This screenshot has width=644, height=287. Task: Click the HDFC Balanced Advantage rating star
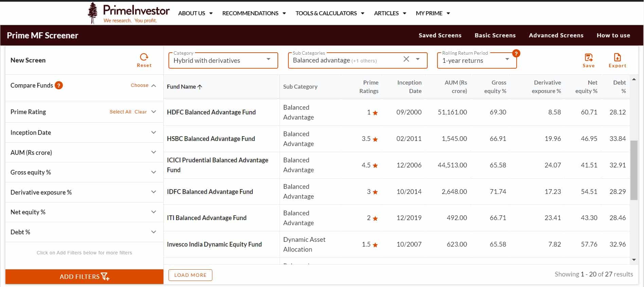click(x=375, y=113)
